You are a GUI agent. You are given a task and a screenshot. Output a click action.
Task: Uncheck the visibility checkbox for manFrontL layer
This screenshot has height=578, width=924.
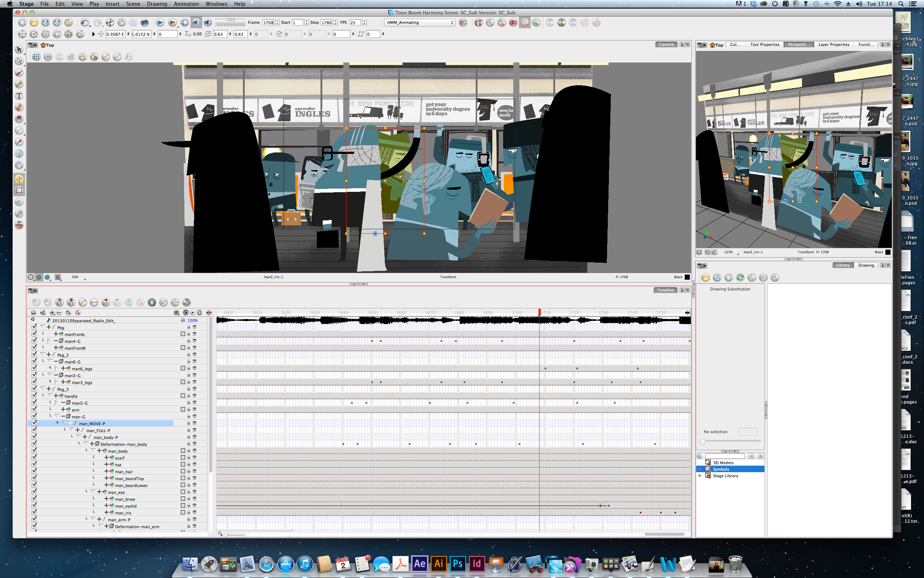pos(34,334)
